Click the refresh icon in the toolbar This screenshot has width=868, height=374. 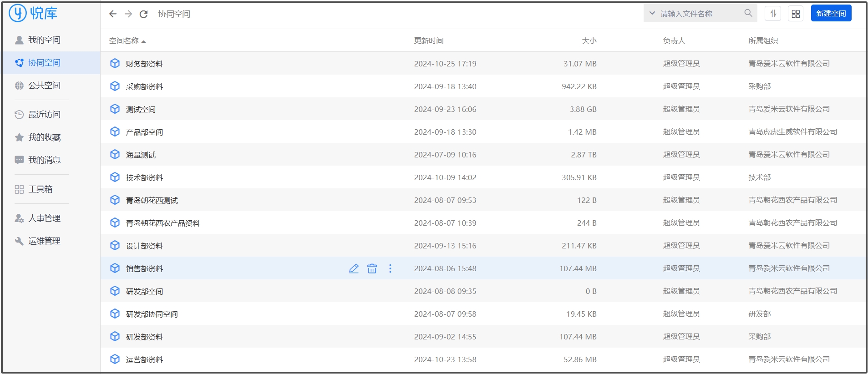click(x=143, y=14)
